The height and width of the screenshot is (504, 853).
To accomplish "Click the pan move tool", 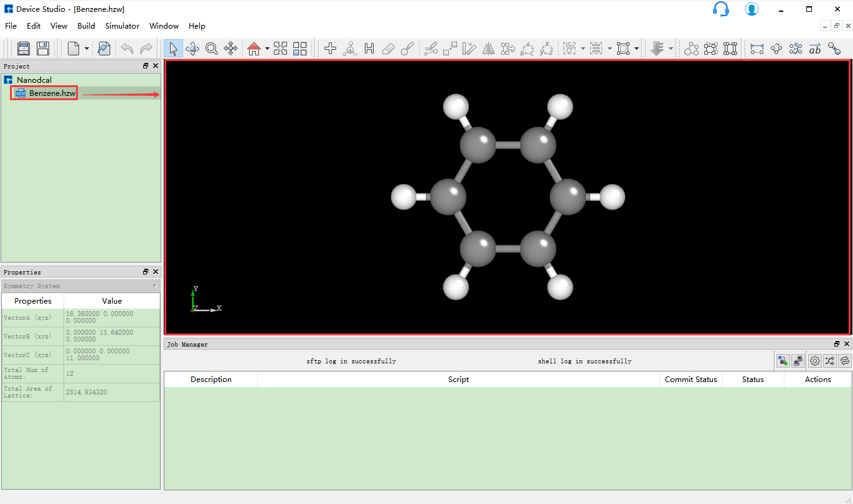I will tap(231, 49).
